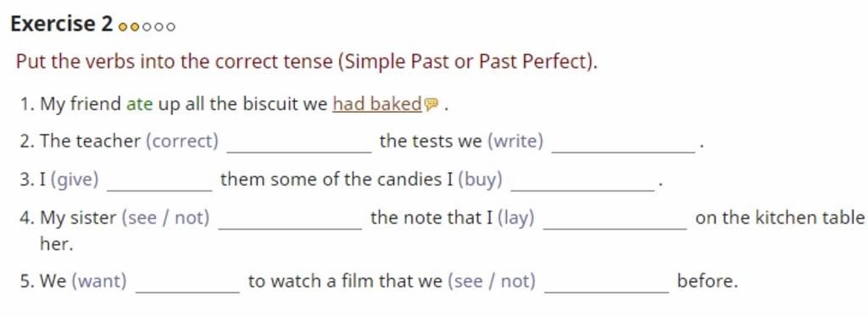Click the first filled difficulty dot

[122, 26]
